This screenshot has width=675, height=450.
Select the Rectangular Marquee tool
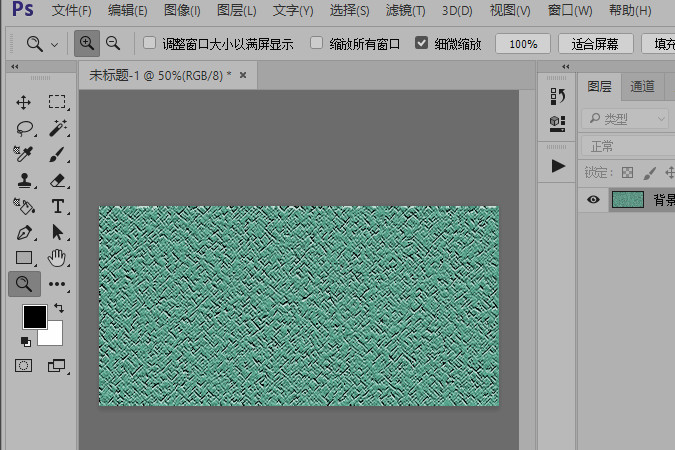[x=57, y=102]
